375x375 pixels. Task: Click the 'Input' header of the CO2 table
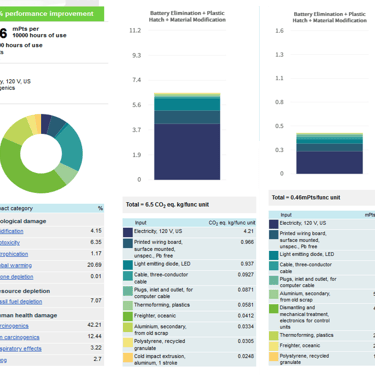click(140, 223)
